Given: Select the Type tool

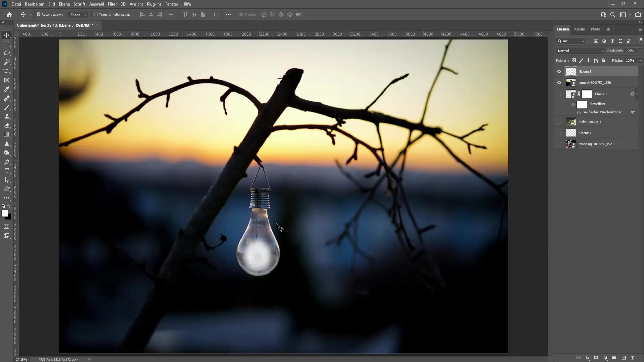Looking at the screenshot, I should (7, 171).
